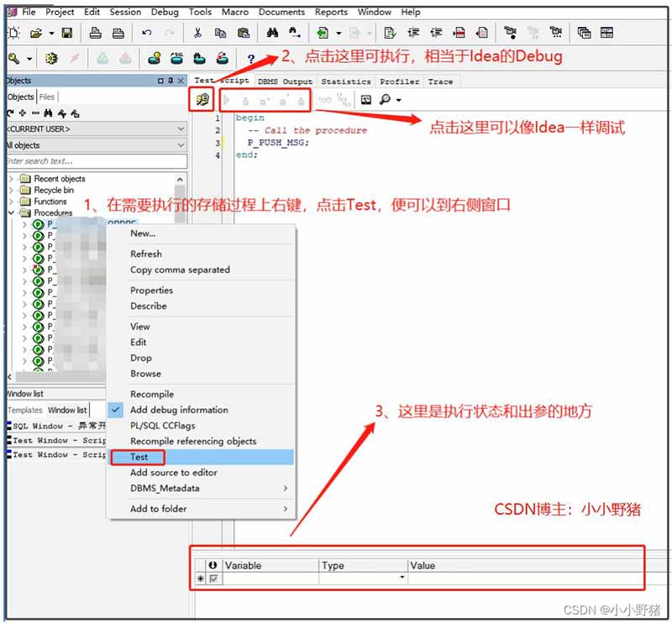This screenshot has width=672, height=623.
Task: Open the Session menu
Action: [x=125, y=12]
